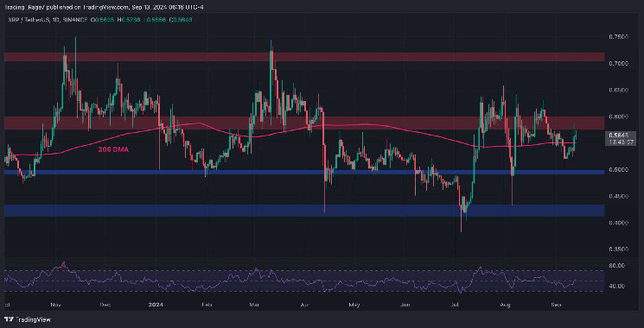The height and width of the screenshot is (328, 644).
Task: Click the Nov date axis label
Action: (55, 305)
